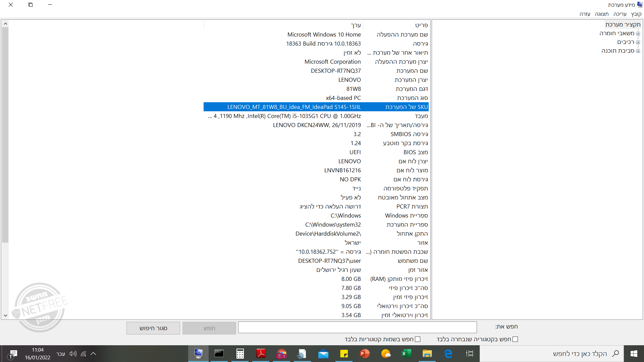
Task: Open the תצוגה menu
Action: tap(602, 14)
